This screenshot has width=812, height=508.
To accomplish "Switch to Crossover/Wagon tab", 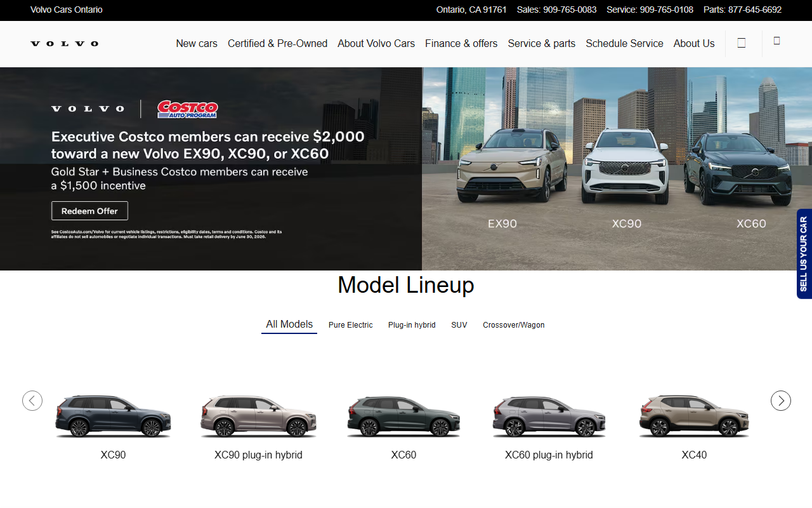I will tap(514, 325).
